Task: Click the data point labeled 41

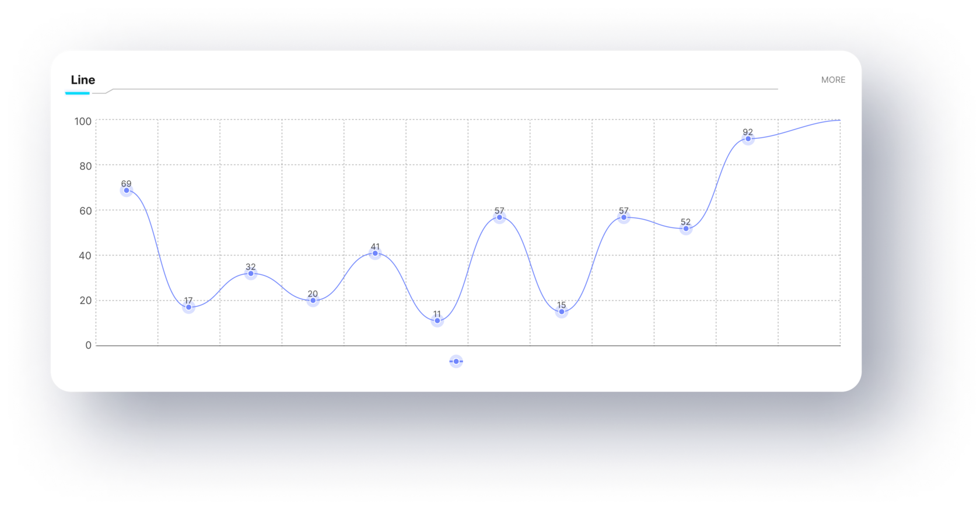Action: tap(375, 253)
